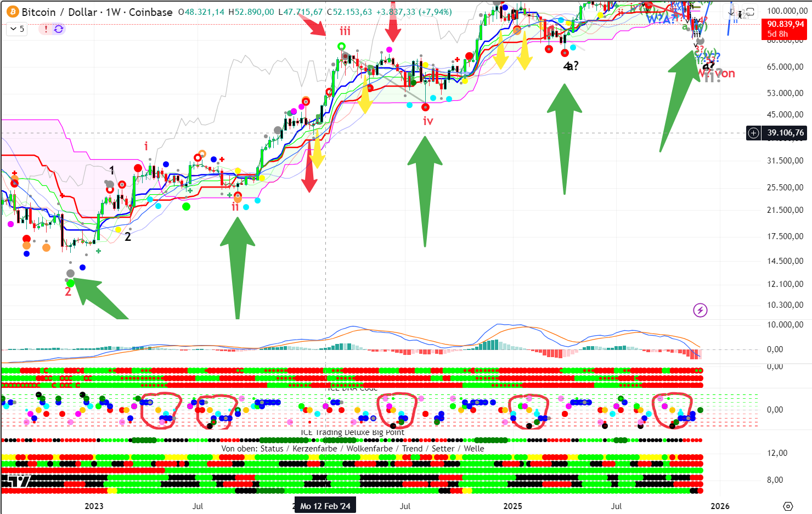The height and width of the screenshot is (514, 812).
Task: Click the 2023 label on time axis
Action: click(94, 506)
